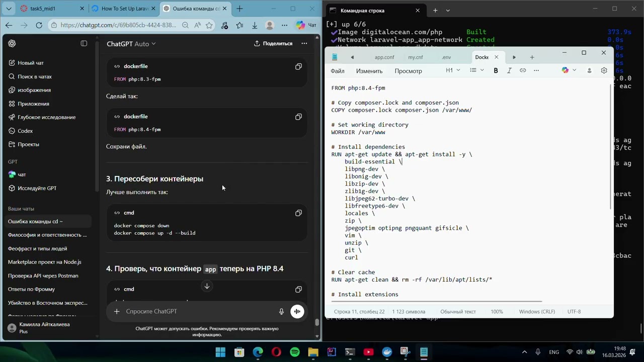Start ChatGPT voice mode button
Image resolution: width=644 pixels, height=362 pixels.
point(297,311)
